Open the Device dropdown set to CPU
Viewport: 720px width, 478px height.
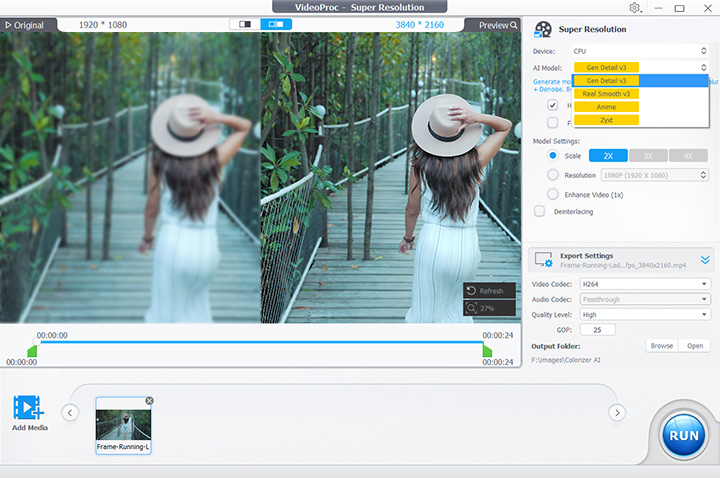pyautogui.click(x=639, y=50)
